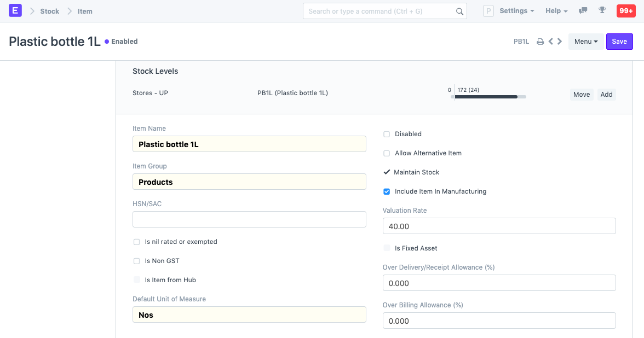Click the trophy leaderboard icon
644x338 pixels.
[602, 11]
